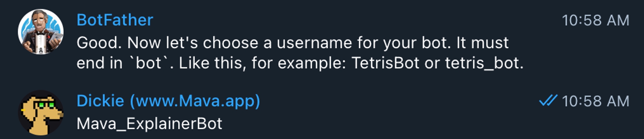Click the double-check read receipt icon
This screenshot has height=139, width=644.
tap(548, 101)
